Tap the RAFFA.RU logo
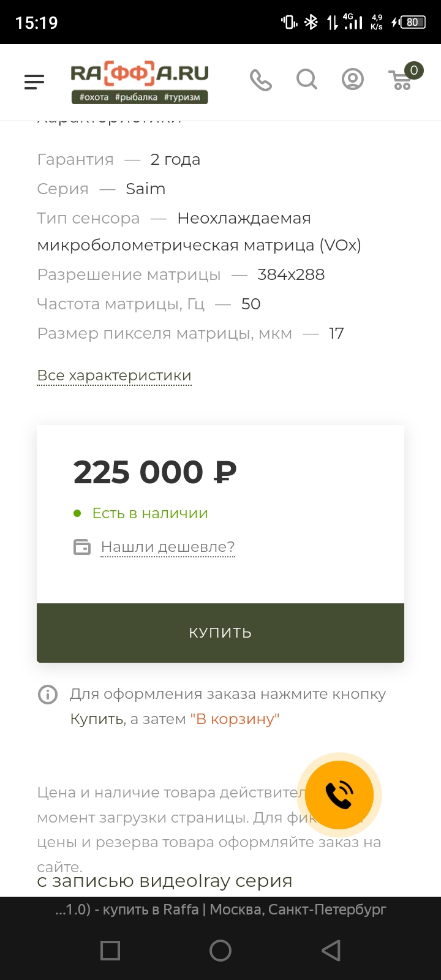The width and height of the screenshot is (441, 980). 140,82
